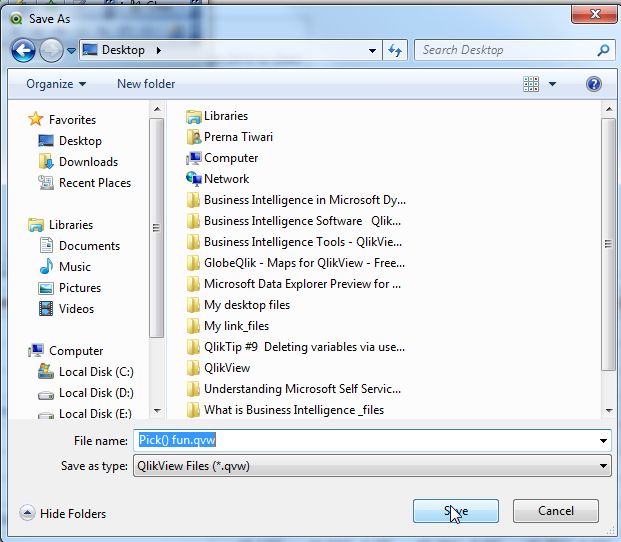
Task: Select Downloads under Favorites
Action: [78, 162]
